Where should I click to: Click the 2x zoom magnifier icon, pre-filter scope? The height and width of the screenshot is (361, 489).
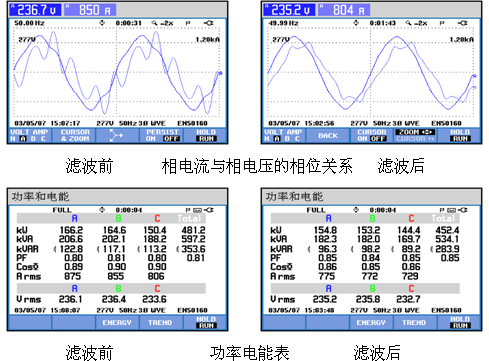[x=154, y=23]
